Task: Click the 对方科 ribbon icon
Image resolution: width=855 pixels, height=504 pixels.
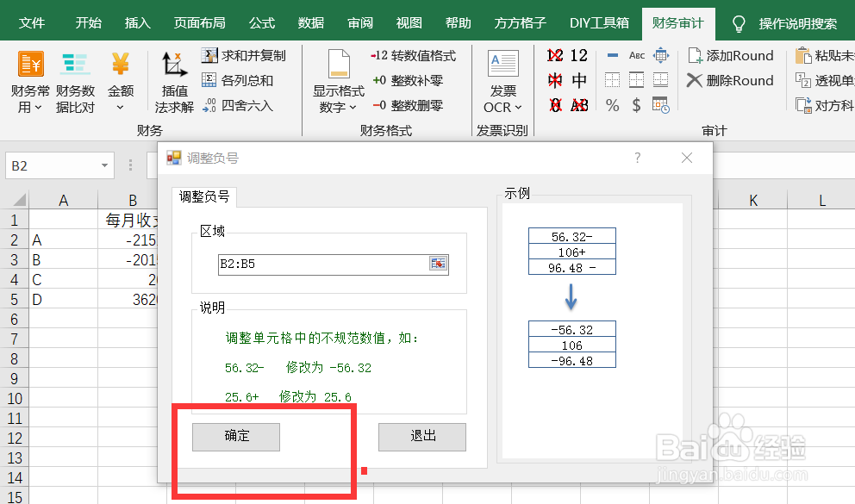Action: point(825,105)
